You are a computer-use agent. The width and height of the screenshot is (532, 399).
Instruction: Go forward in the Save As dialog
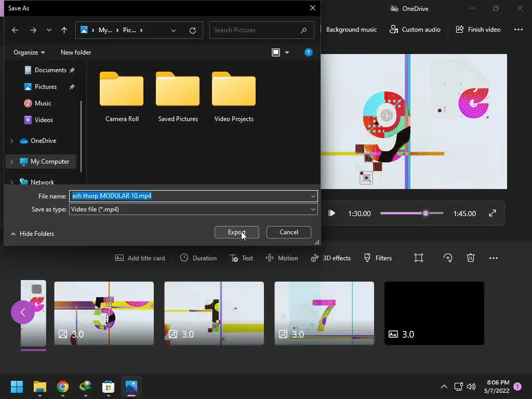point(33,30)
